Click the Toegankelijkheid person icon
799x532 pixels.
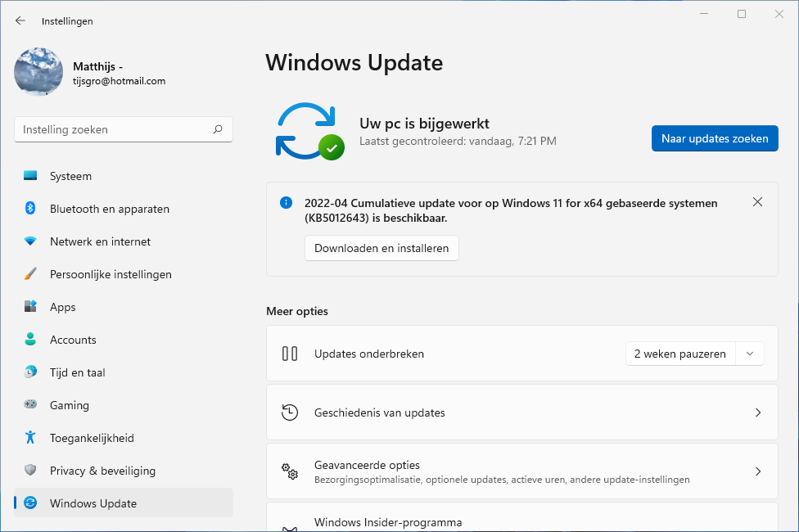pos(30,438)
